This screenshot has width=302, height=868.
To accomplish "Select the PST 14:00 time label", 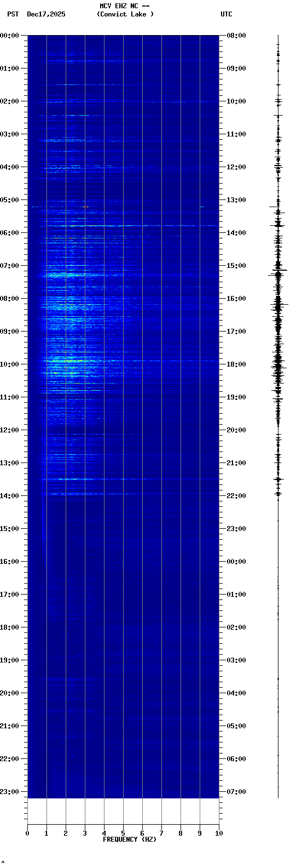I will pyautogui.click(x=10, y=496).
